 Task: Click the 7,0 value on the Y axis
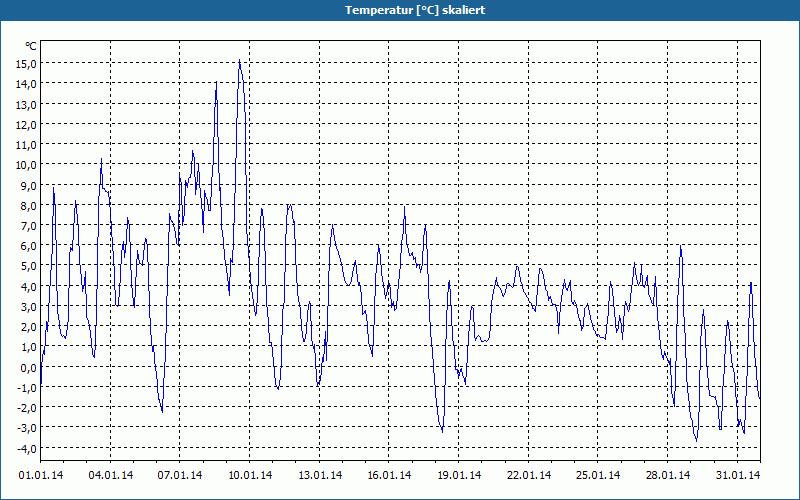pyautogui.click(x=29, y=226)
